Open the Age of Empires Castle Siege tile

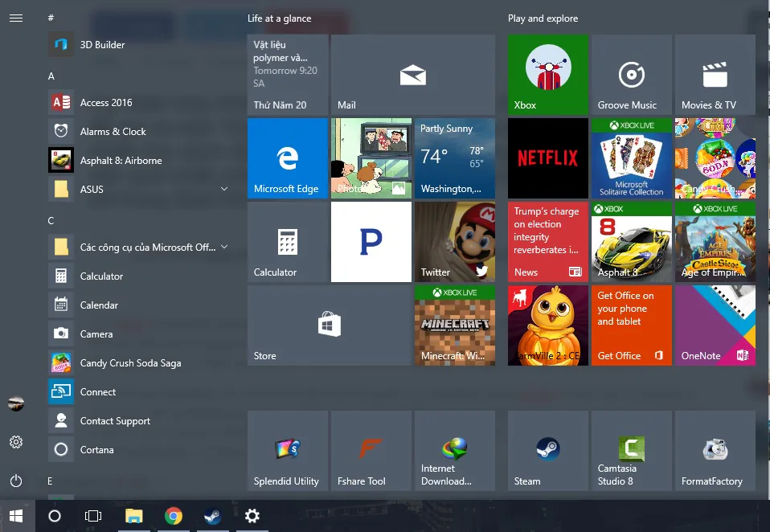(x=715, y=242)
